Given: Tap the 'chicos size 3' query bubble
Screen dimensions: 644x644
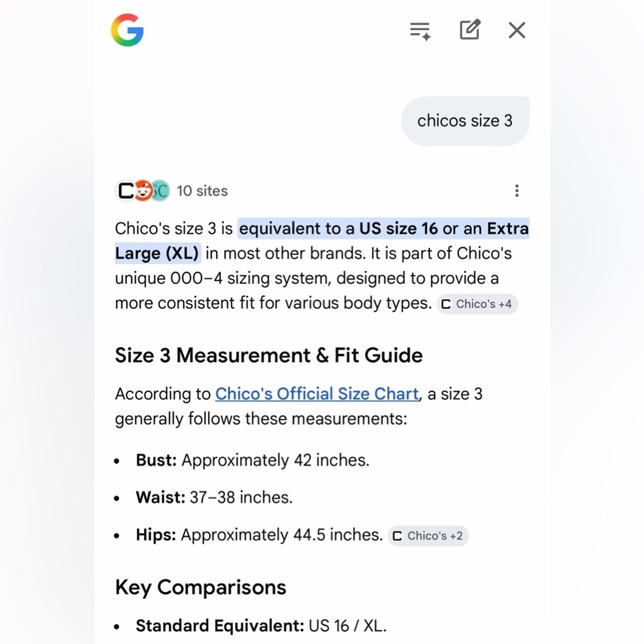Looking at the screenshot, I should (x=465, y=121).
